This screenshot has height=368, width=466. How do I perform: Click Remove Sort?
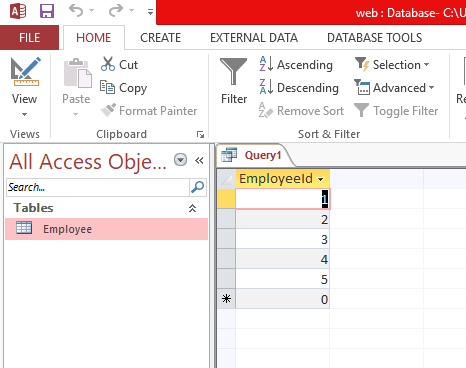301,111
